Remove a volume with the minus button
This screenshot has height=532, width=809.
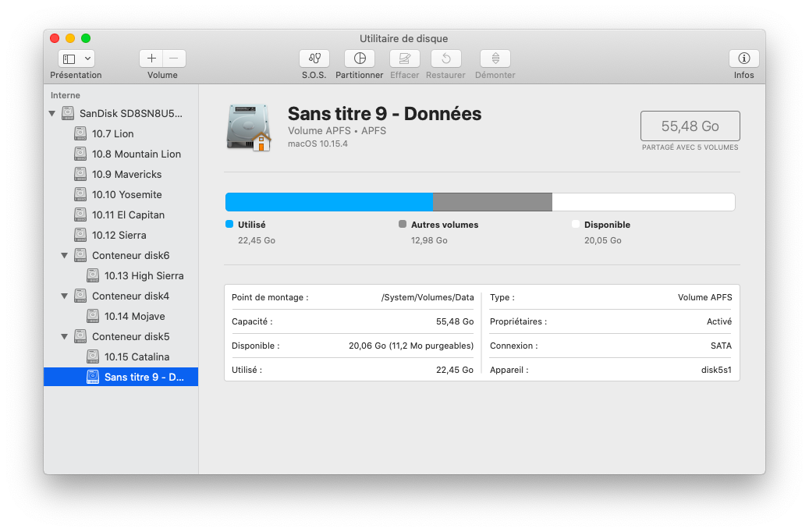point(174,59)
